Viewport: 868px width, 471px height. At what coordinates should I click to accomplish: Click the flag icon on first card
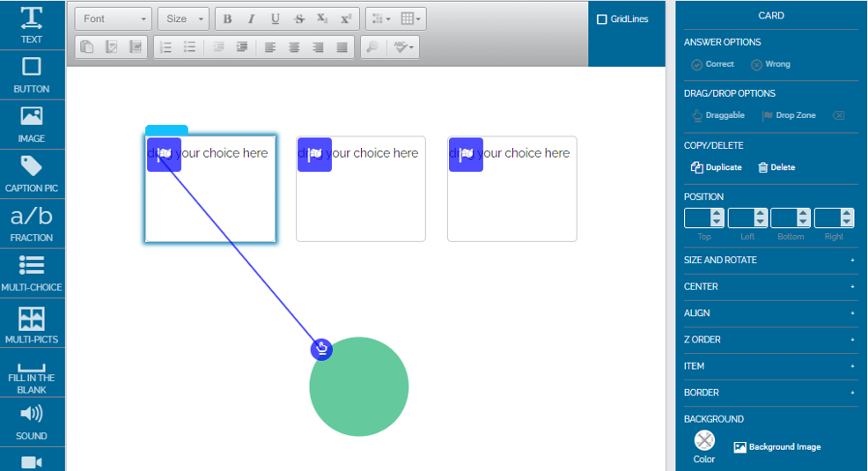164,154
